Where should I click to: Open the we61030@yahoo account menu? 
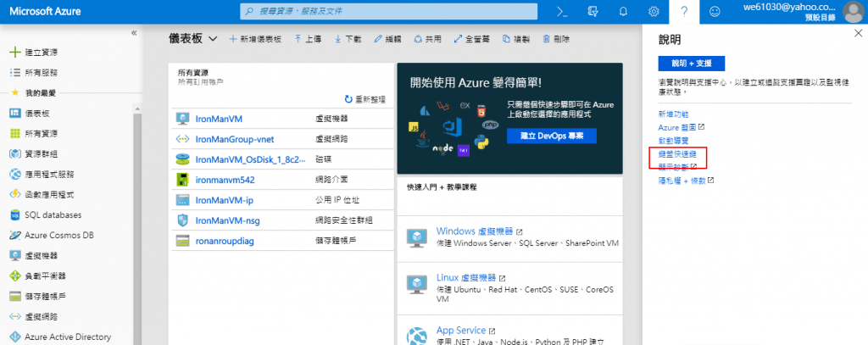point(802,12)
